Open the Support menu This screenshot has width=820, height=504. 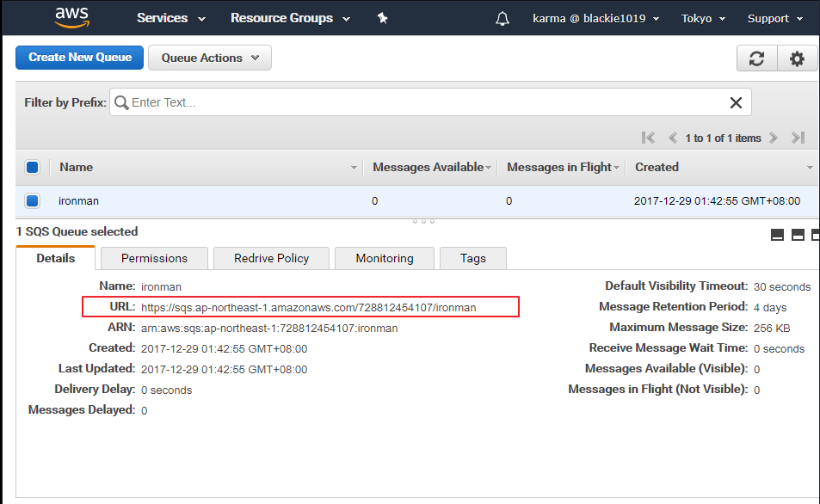tap(774, 18)
